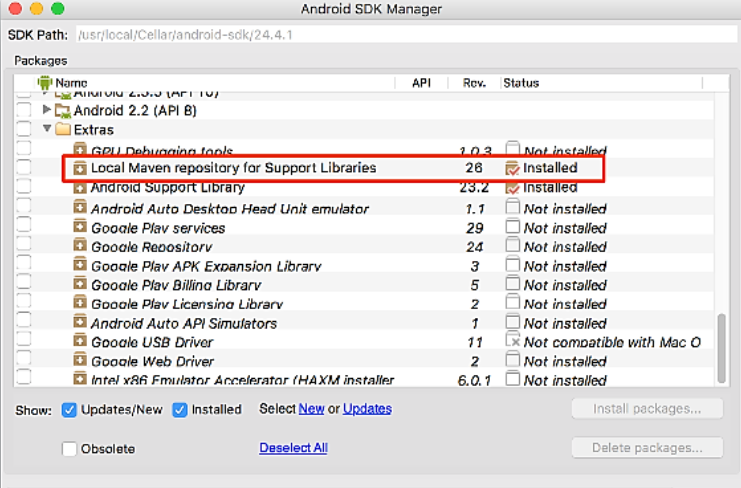Click the Local Maven repository package icon
The height and width of the screenshot is (488, 741).
(x=80, y=168)
